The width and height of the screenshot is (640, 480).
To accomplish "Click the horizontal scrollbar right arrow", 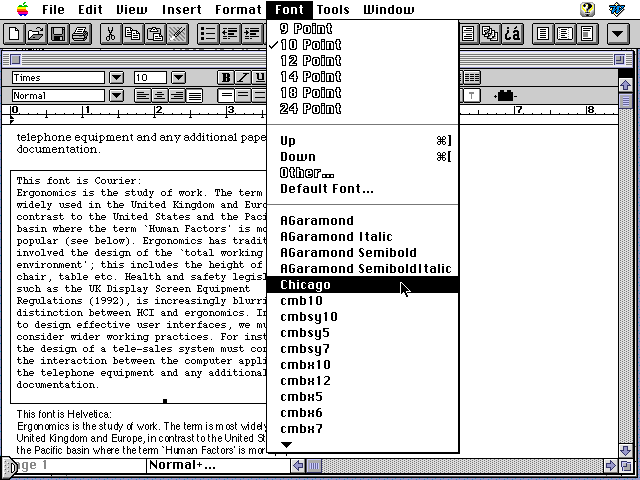I will coord(611,465).
